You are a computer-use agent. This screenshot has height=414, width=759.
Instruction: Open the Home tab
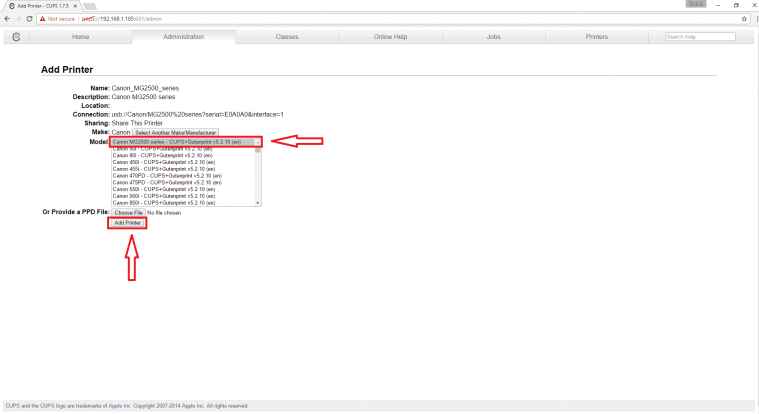[80, 37]
